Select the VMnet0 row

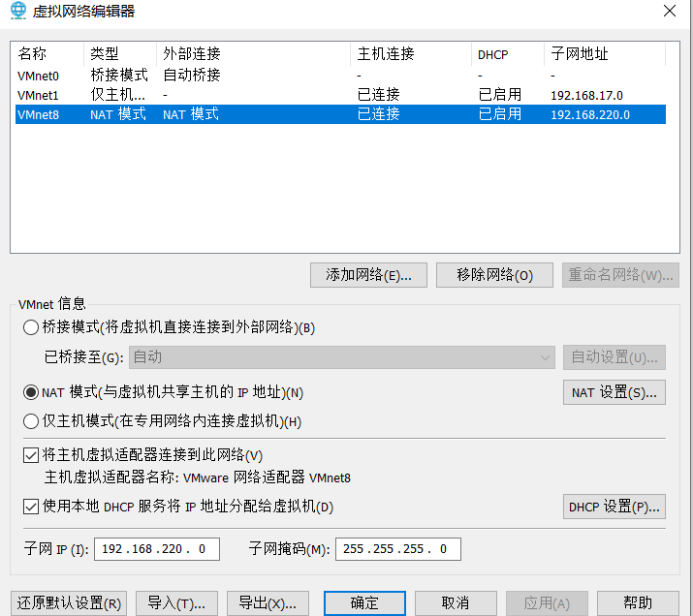(x=340, y=76)
